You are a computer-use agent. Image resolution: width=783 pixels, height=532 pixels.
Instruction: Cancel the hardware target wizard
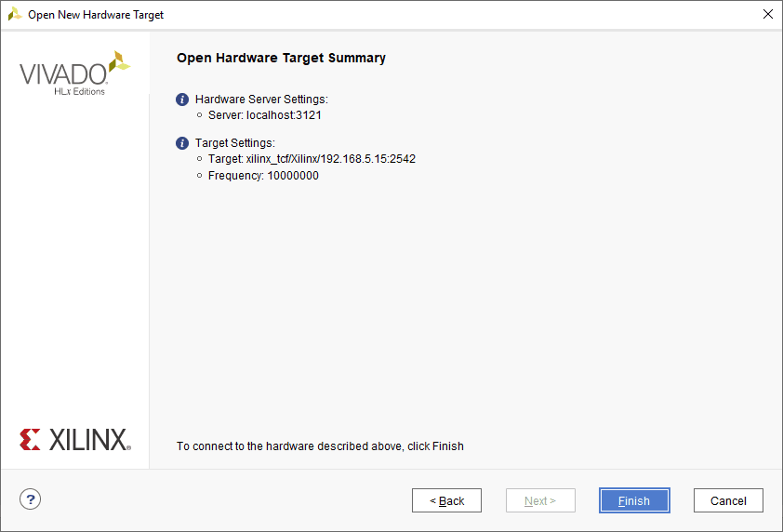pyautogui.click(x=728, y=500)
